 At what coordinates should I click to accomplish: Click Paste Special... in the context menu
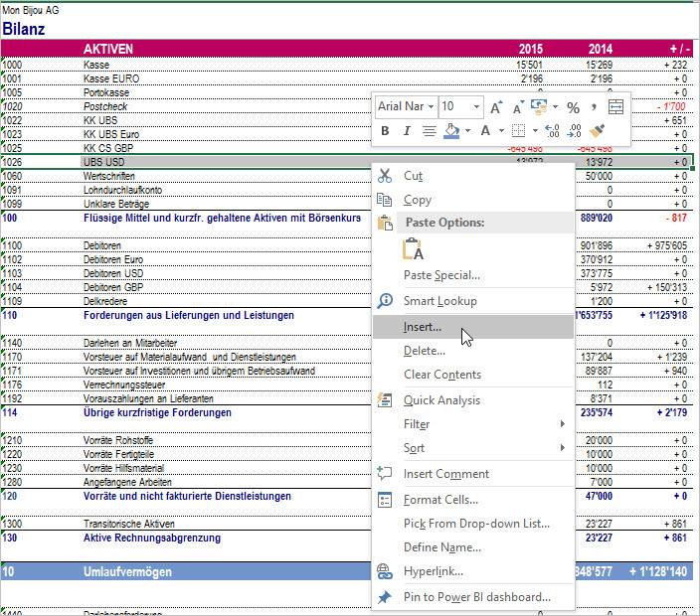point(441,275)
